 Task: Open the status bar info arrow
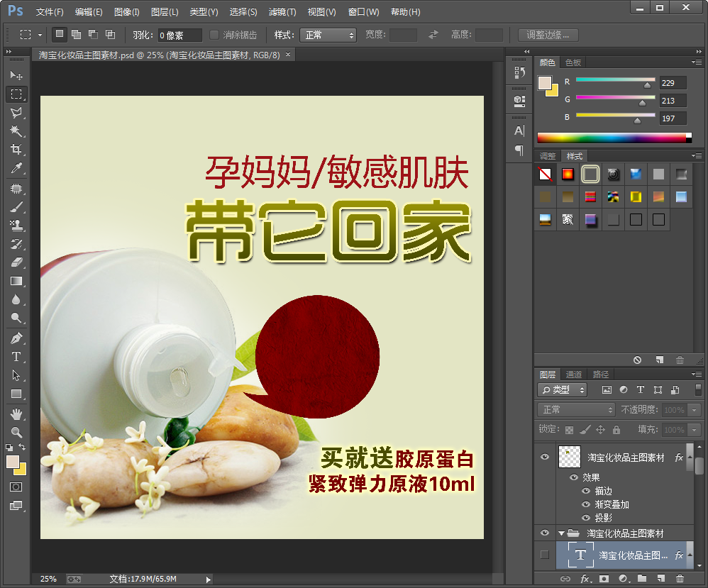(x=208, y=579)
